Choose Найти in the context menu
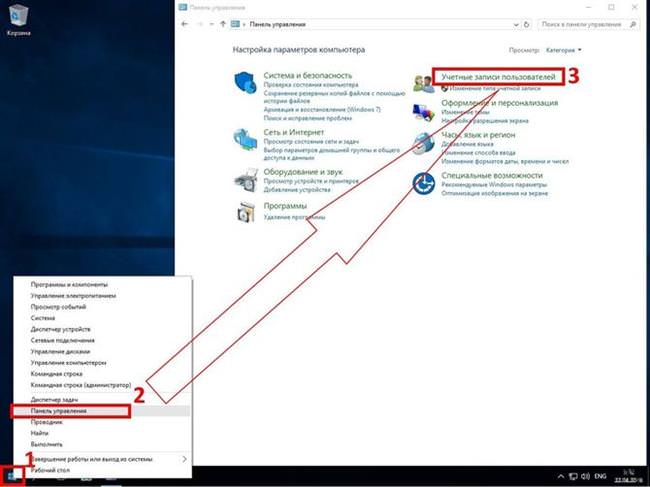Viewport: 650px width, 487px height. [x=39, y=433]
